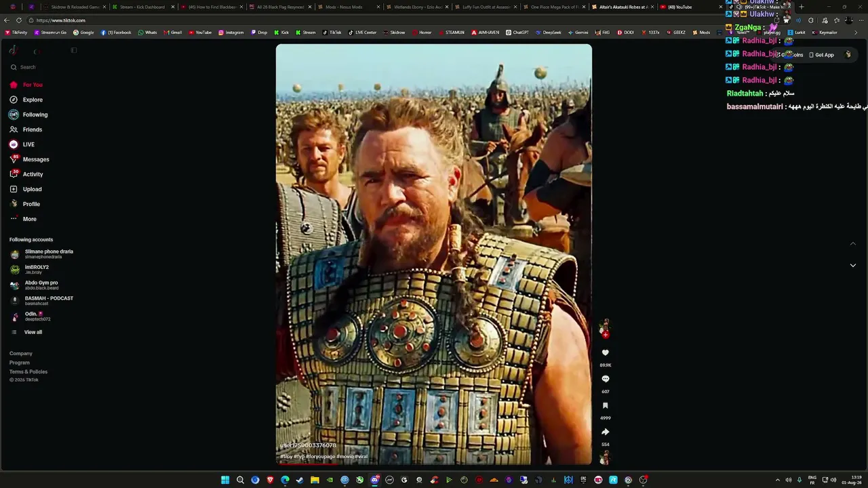Open the ChatGPT bookmark
This screenshot has width=868, height=488.
click(x=517, y=33)
